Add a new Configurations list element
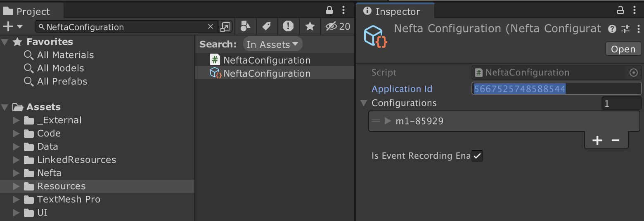Image resolution: width=644 pixels, height=221 pixels. (x=597, y=141)
